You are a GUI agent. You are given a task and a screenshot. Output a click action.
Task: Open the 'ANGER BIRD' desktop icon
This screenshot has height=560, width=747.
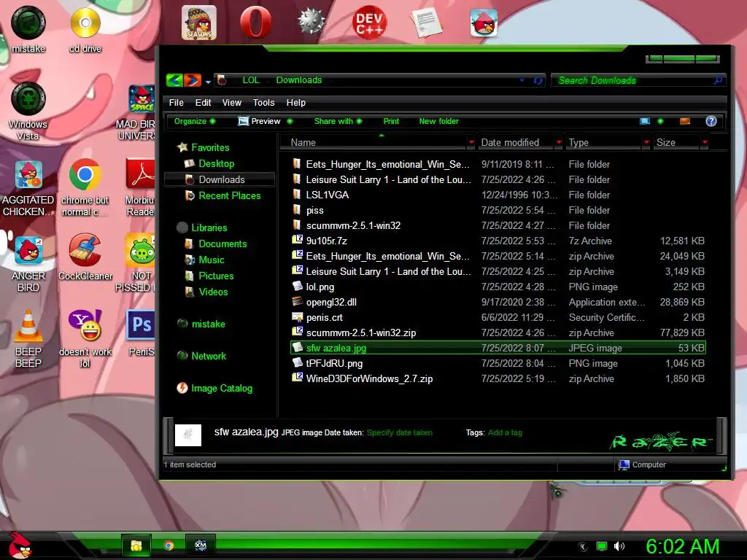coord(28,263)
